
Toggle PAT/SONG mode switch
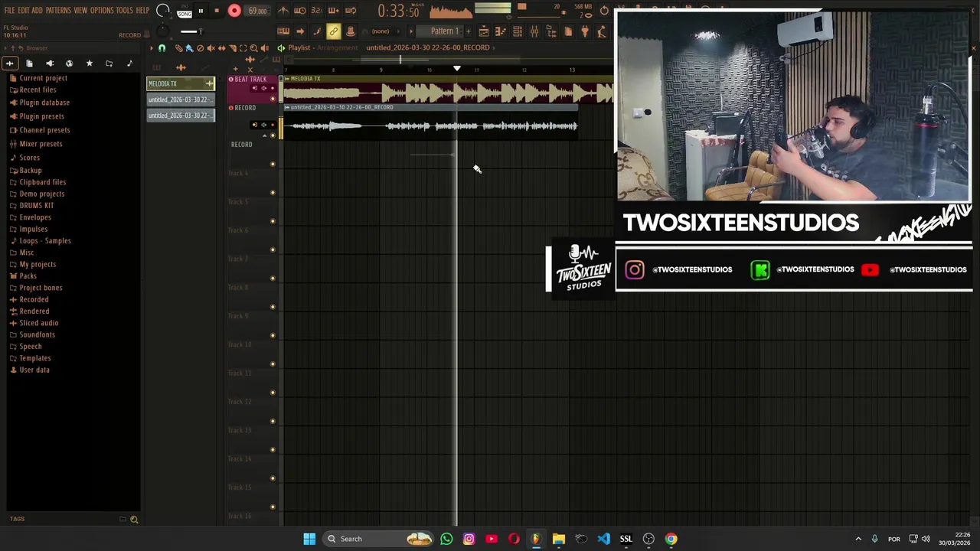(184, 11)
